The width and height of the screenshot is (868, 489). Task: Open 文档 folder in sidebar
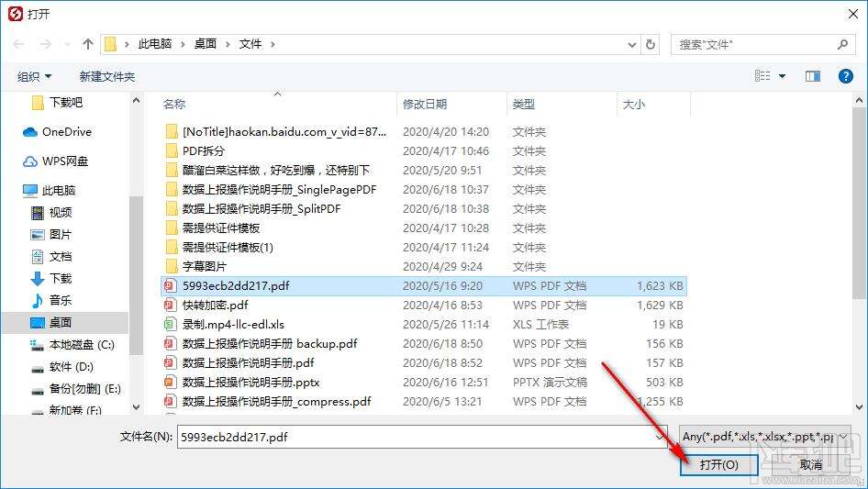point(51,256)
